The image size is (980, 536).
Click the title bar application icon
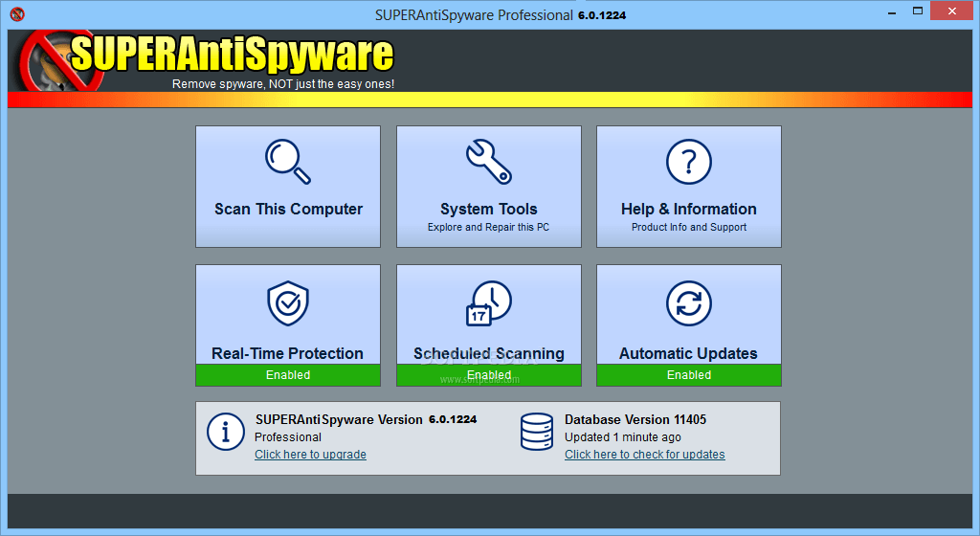coord(17,13)
